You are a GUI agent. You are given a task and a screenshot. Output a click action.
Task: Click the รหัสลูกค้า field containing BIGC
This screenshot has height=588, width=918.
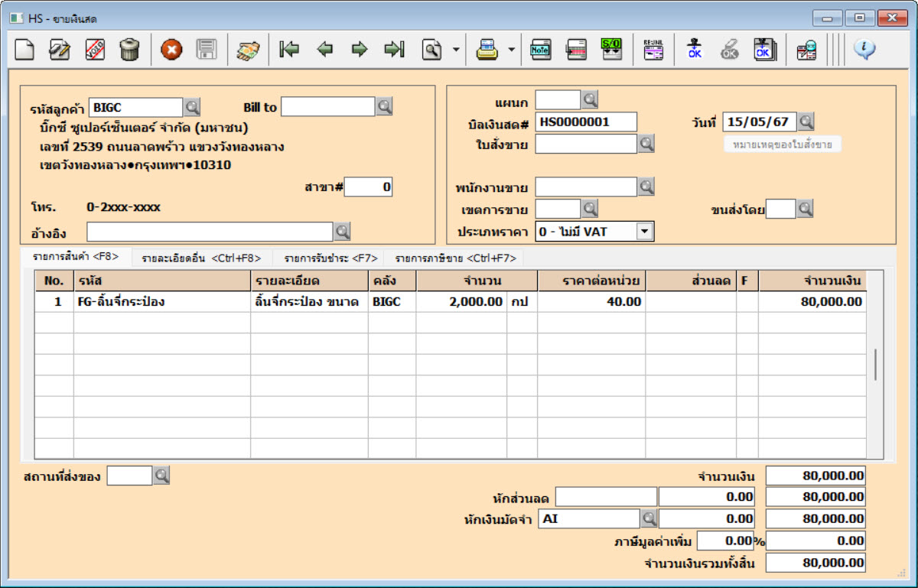coord(136,107)
